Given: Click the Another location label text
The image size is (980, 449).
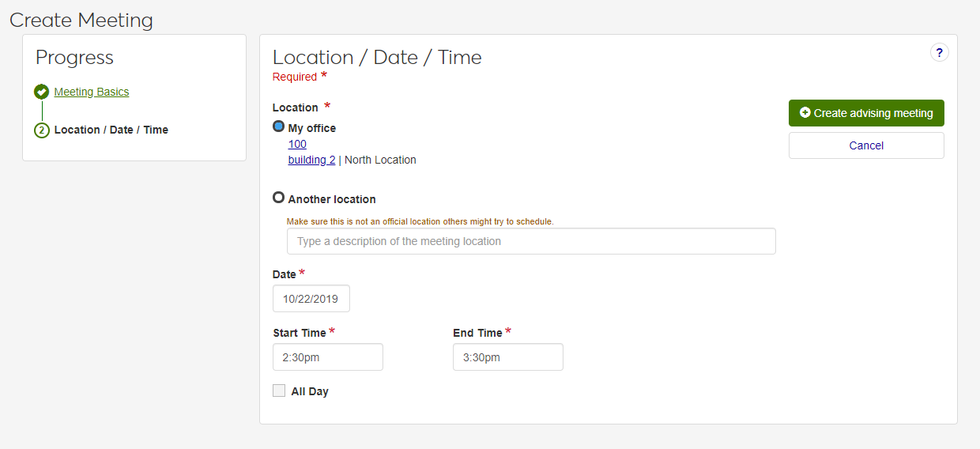Looking at the screenshot, I should pyautogui.click(x=332, y=199).
